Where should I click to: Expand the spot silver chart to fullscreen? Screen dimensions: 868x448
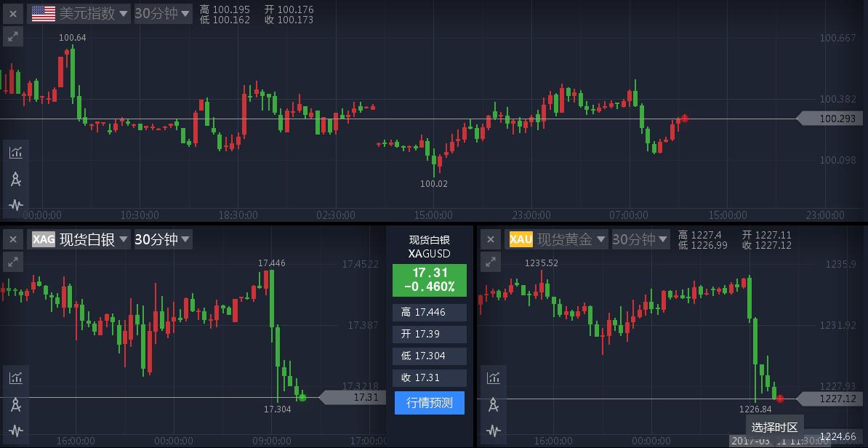point(13,262)
